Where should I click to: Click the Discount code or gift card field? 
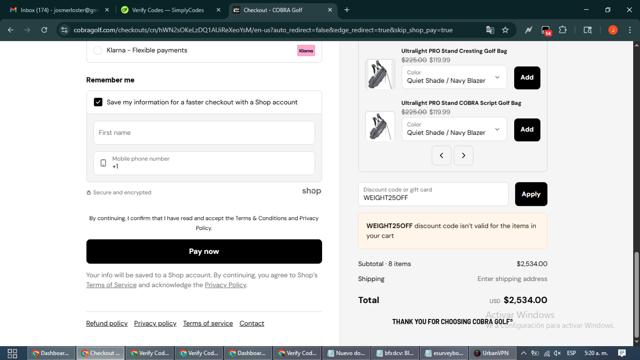pos(433,194)
